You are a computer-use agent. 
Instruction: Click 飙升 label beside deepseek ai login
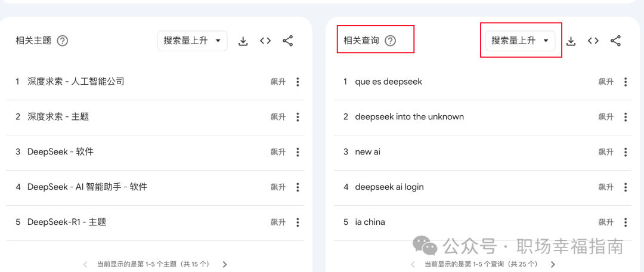[x=606, y=187]
